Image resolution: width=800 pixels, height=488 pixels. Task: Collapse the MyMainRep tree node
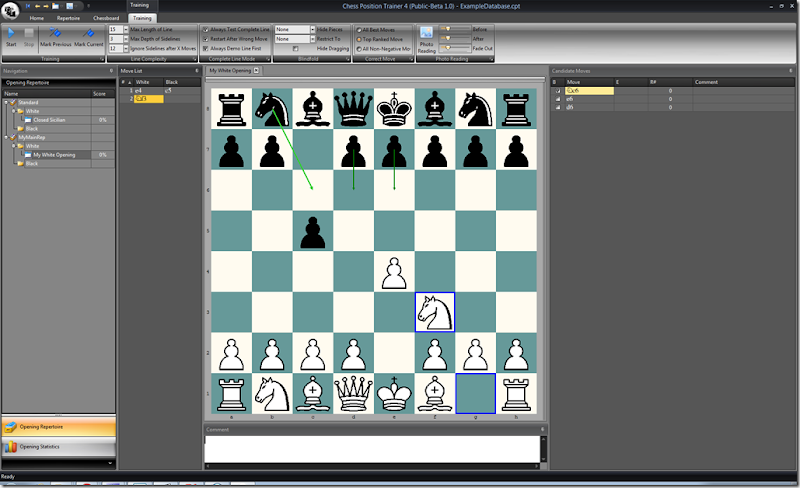pyautogui.click(x=5, y=137)
